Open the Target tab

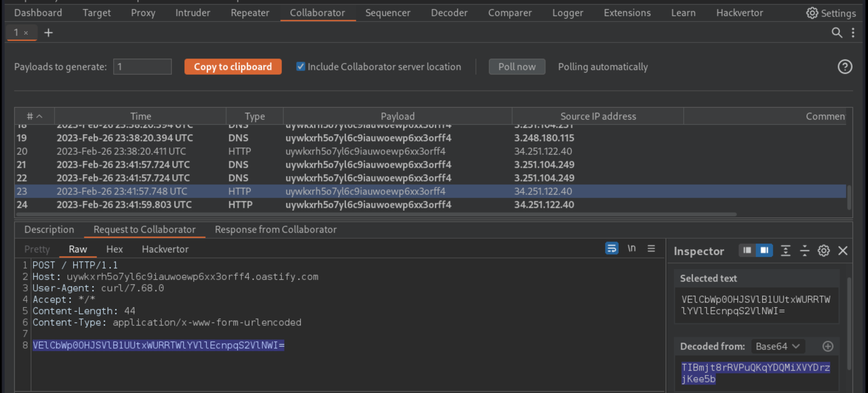(x=96, y=13)
